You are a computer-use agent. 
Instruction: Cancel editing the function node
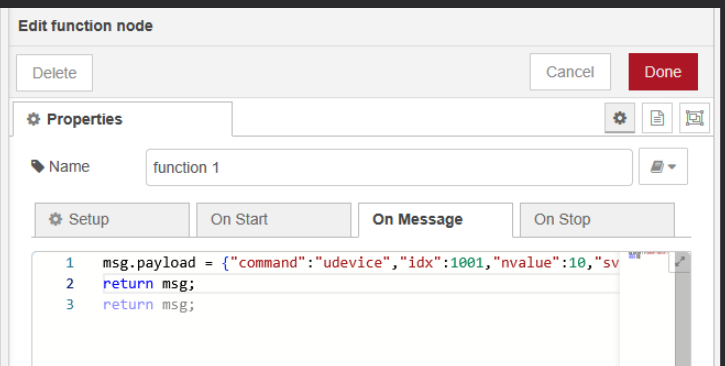click(x=570, y=72)
